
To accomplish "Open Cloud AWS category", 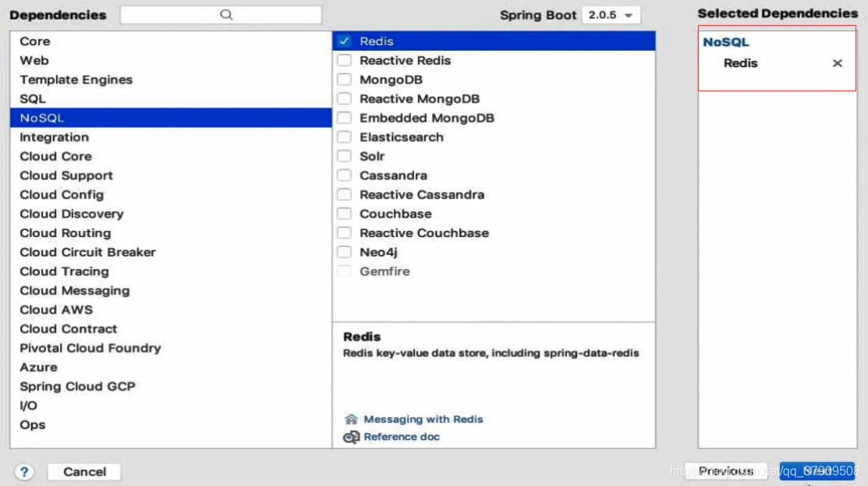I will (x=171, y=310).
